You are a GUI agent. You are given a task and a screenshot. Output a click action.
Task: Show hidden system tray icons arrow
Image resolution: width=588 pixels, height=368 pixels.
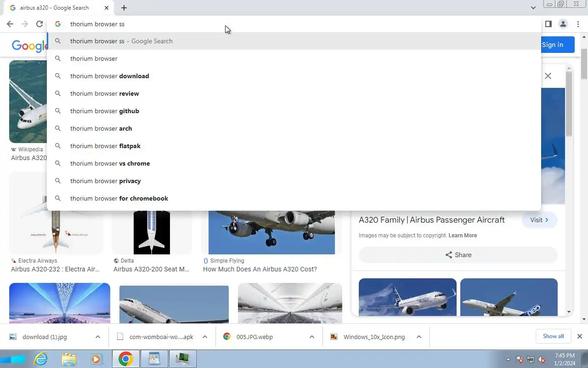click(x=508, y=359)
